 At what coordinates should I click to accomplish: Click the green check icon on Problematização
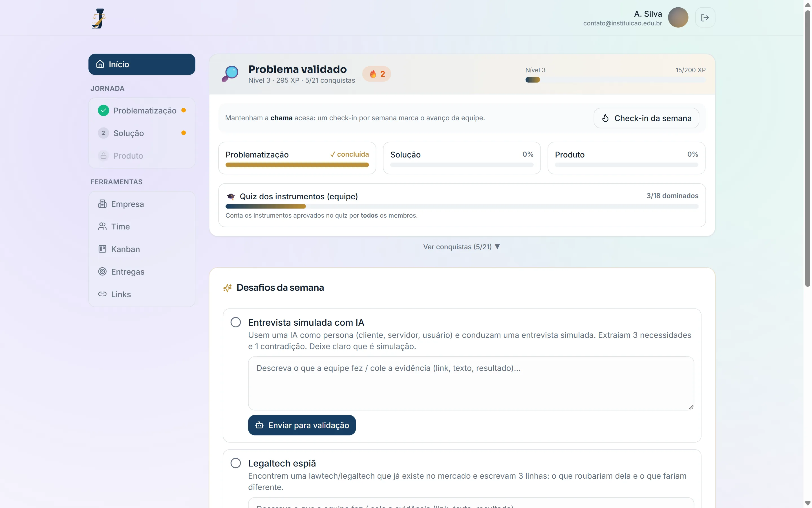tap(103, 111)
